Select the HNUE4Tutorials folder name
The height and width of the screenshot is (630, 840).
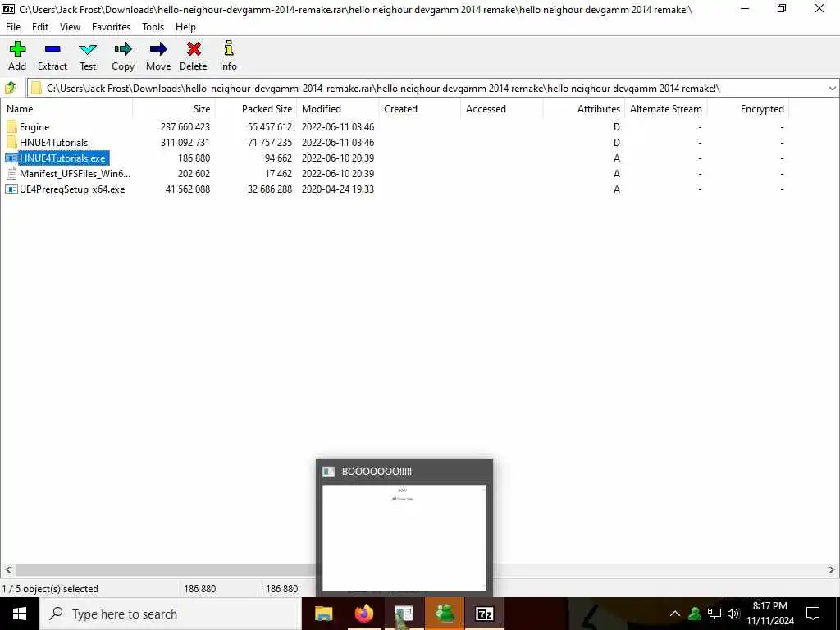pyautogui.click(x=53, y=143)
